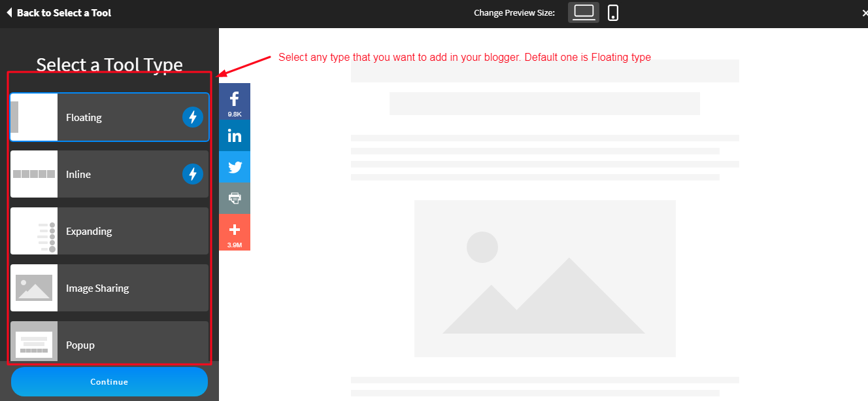The image size is (868, 401).
Task: Open more sharing options plus button
Action: (x=235, y=232)
